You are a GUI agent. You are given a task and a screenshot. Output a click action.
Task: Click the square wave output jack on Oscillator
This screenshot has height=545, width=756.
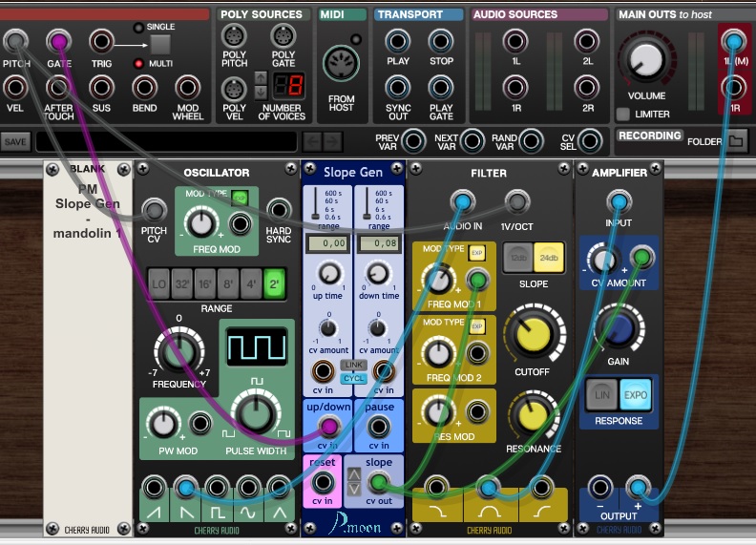[x=220, y=491]
